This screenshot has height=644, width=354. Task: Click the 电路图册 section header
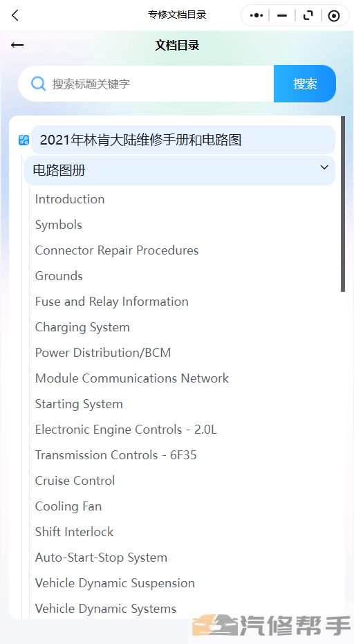click(x=180, y=170)
